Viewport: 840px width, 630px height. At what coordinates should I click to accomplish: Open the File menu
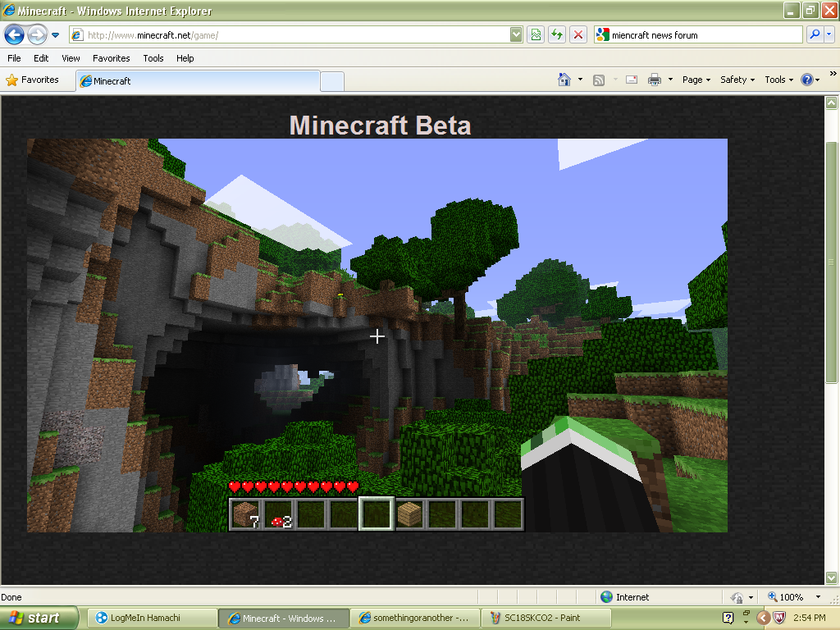click(14, 58)
